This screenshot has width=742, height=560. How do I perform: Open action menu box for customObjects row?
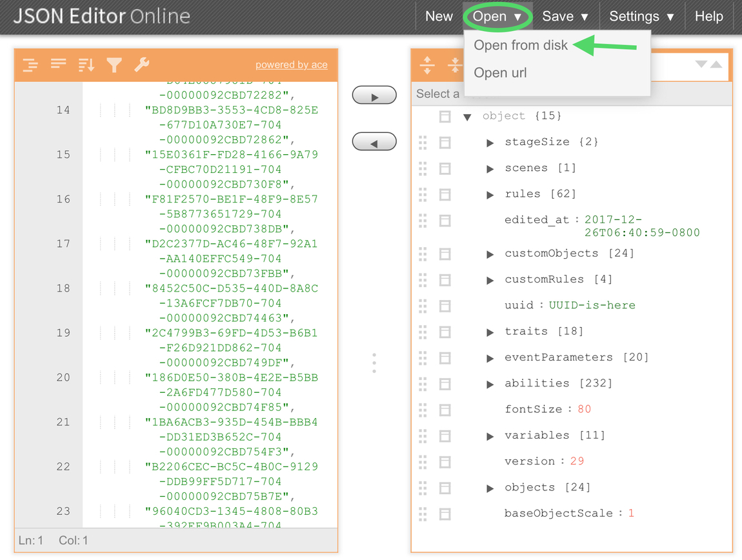(x=445, y=254)
